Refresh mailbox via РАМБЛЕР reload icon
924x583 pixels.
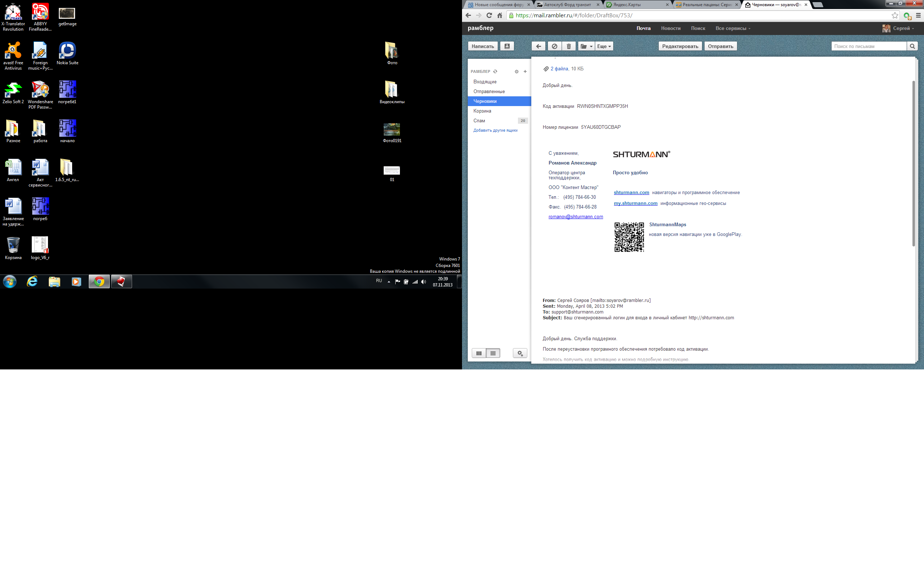495,71
